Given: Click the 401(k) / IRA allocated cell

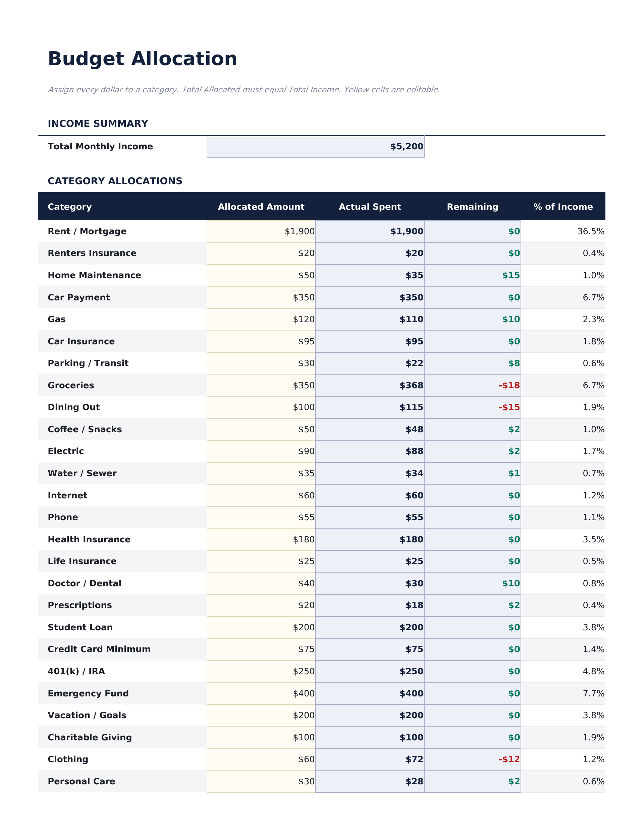Looking at the screenshot, I should tap(261, 671).
